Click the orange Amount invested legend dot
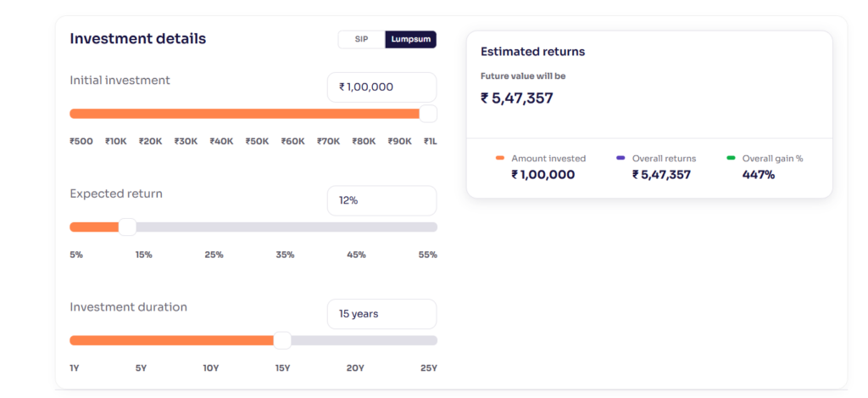This screenshot has width=868, height=398. tap(500, 159)
